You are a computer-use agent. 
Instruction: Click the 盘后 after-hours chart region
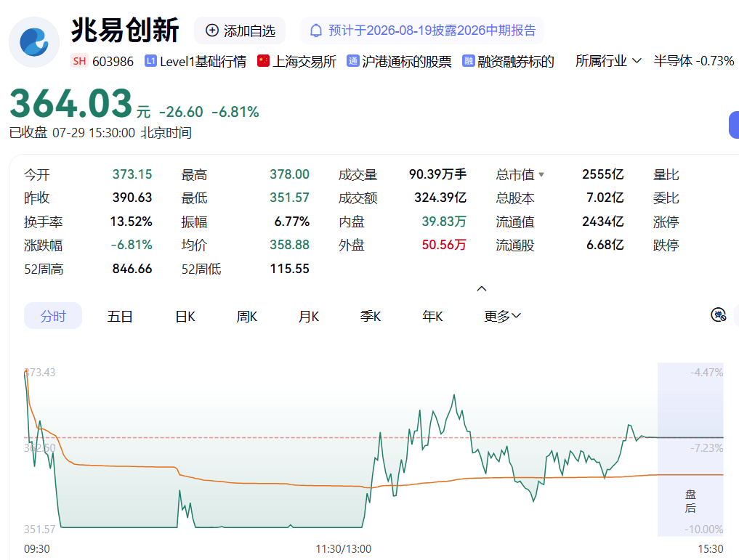pos(690,450)
